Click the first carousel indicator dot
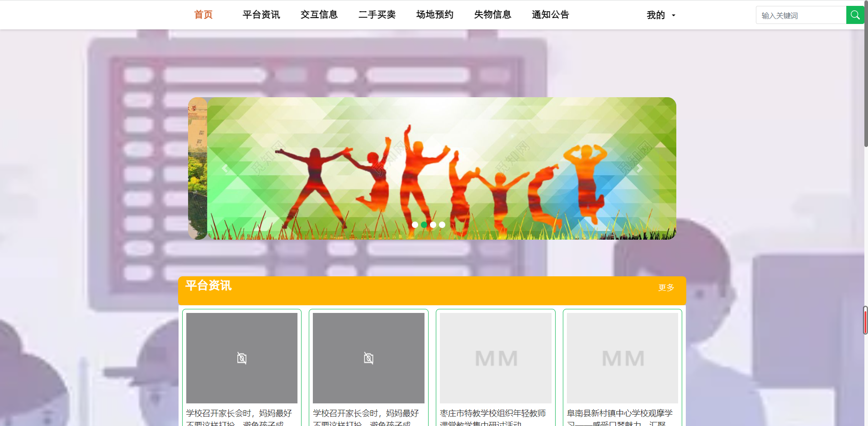The width and height of the screenshot is (868, 426). (x=415, y=224)
